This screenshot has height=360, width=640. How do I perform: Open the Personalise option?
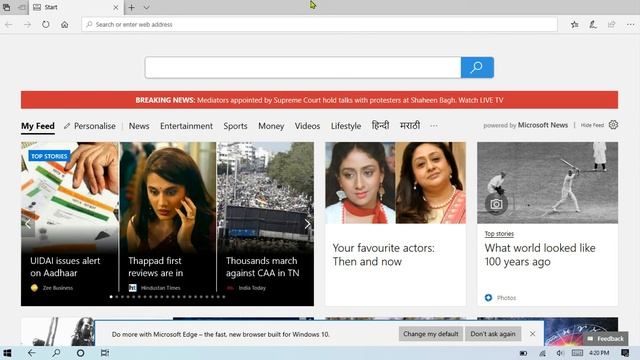(90, 126)
